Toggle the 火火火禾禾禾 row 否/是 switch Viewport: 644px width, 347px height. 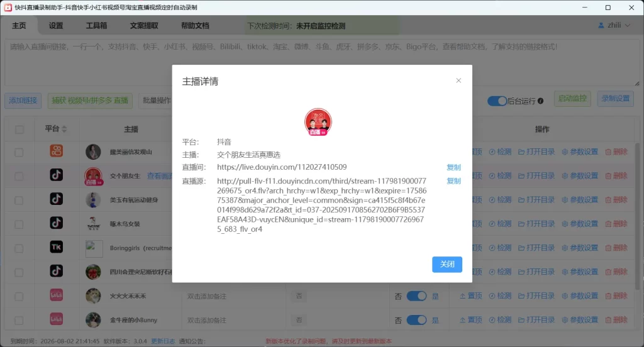416,296
